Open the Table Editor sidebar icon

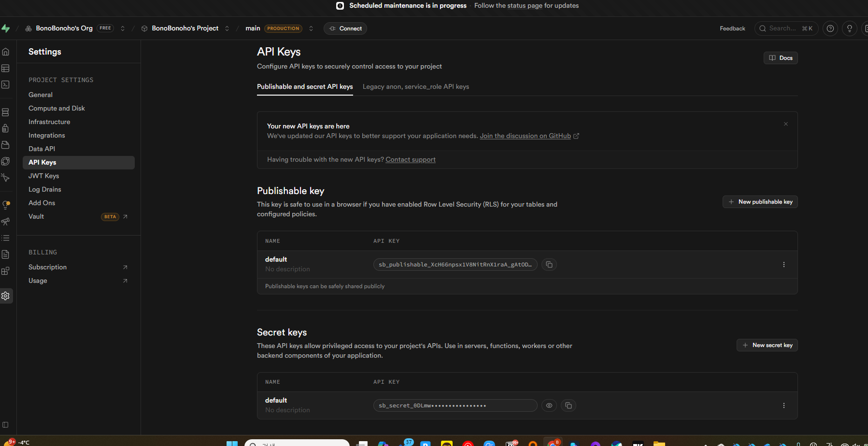(6, 69)
